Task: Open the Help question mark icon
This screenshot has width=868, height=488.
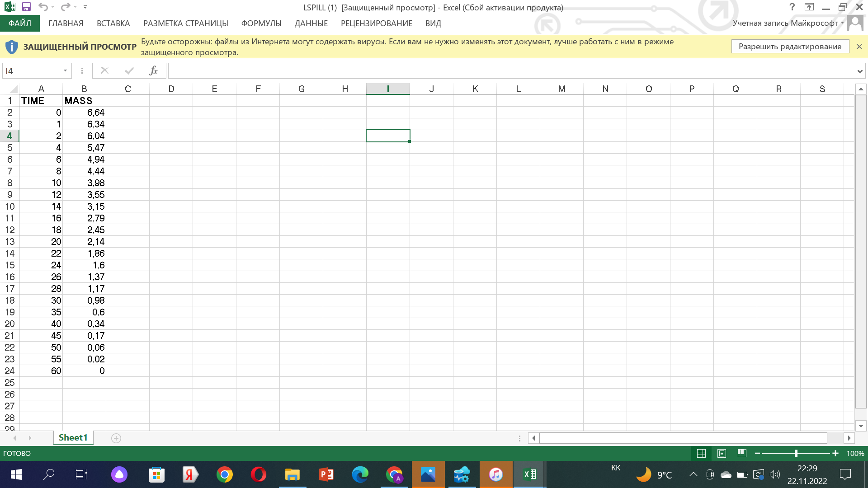Action: point(792,7)
